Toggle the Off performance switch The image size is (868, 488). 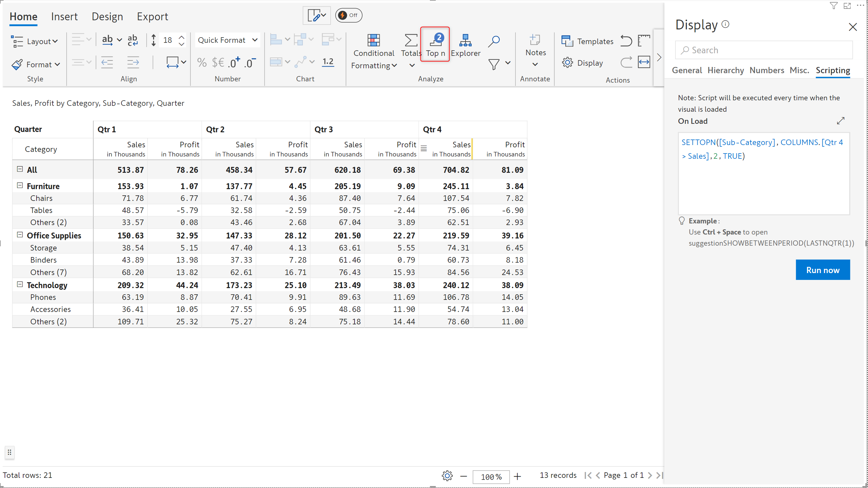348,15
